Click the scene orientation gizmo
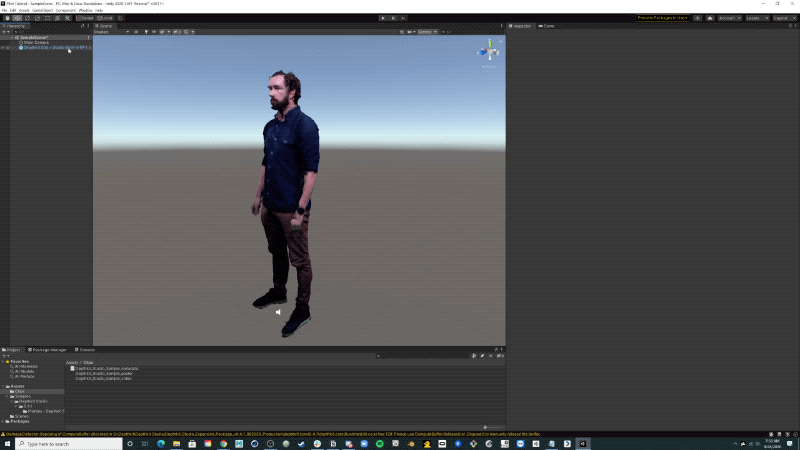 pos(489,52)
